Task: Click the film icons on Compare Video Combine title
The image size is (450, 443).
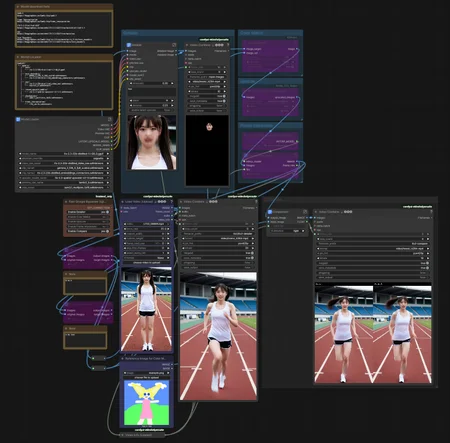Action: [348, 212]
